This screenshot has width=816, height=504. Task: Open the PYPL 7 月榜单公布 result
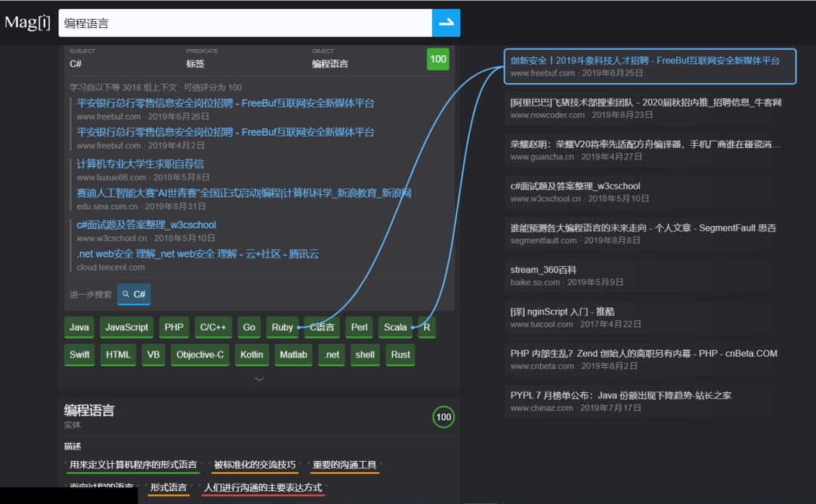[x=620, y=395]
